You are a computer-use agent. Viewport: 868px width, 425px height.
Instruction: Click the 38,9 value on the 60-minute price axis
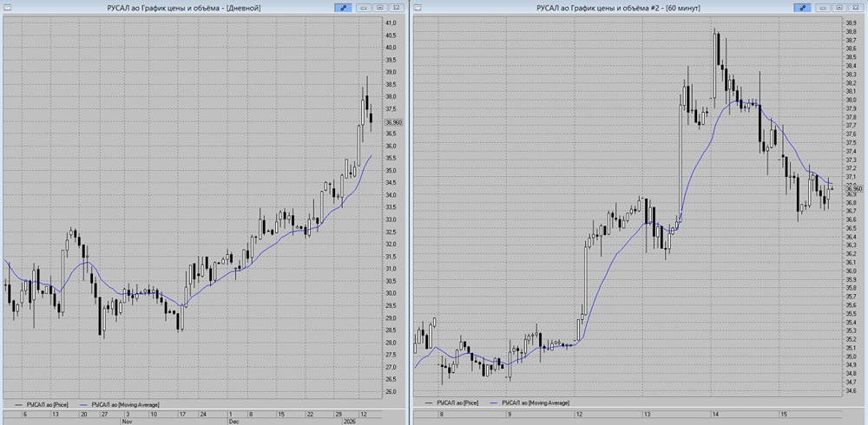(851, 23)
